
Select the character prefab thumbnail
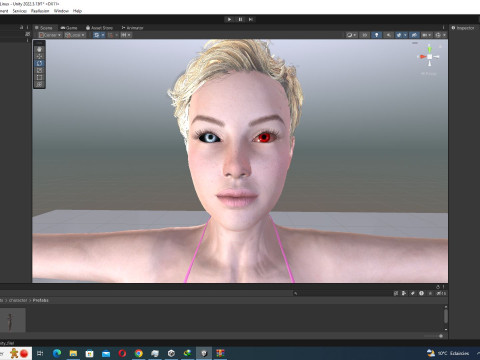(12, 320)
